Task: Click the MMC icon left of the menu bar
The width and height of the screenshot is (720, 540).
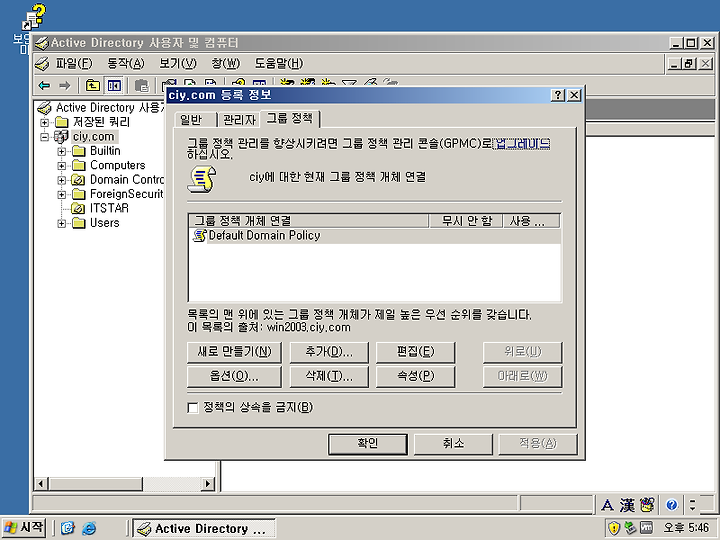Action: (x=42, y=63)
